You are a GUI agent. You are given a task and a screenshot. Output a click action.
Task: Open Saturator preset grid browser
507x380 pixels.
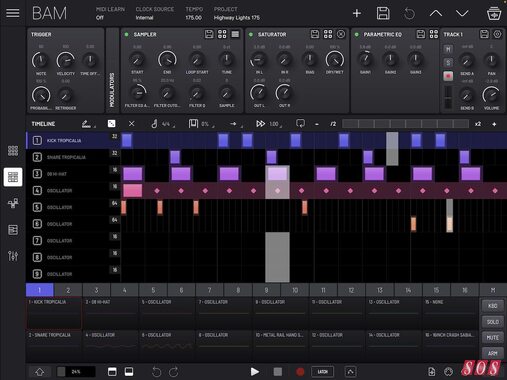[x=328, y=34]
